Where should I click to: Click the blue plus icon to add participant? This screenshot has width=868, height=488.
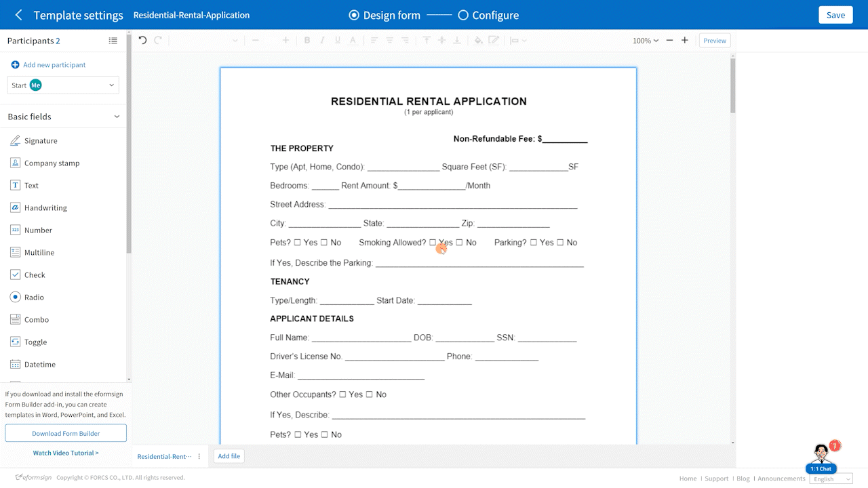coord(15,65)
